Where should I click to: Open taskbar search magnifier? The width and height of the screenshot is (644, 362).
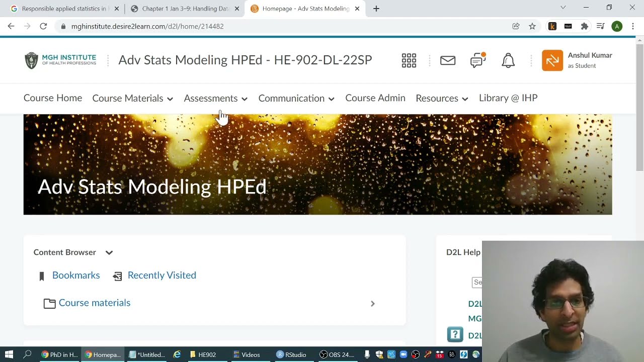28,354
